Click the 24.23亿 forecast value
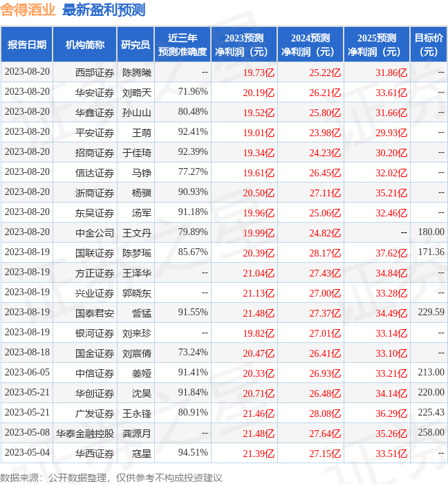 (325, 153)
